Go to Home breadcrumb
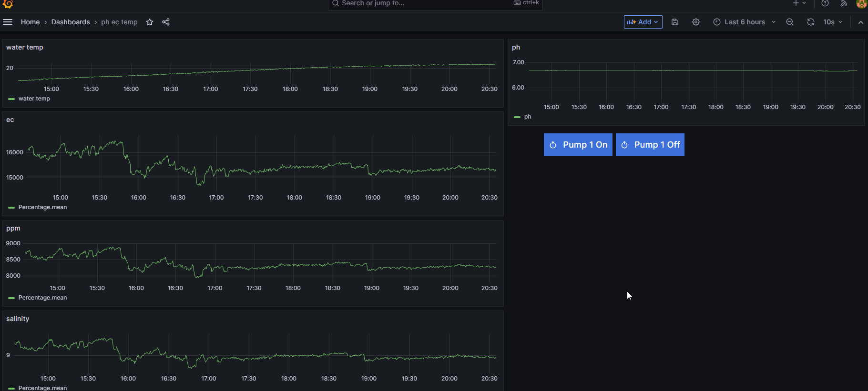The image size is (868, 391). coord(31,22)
